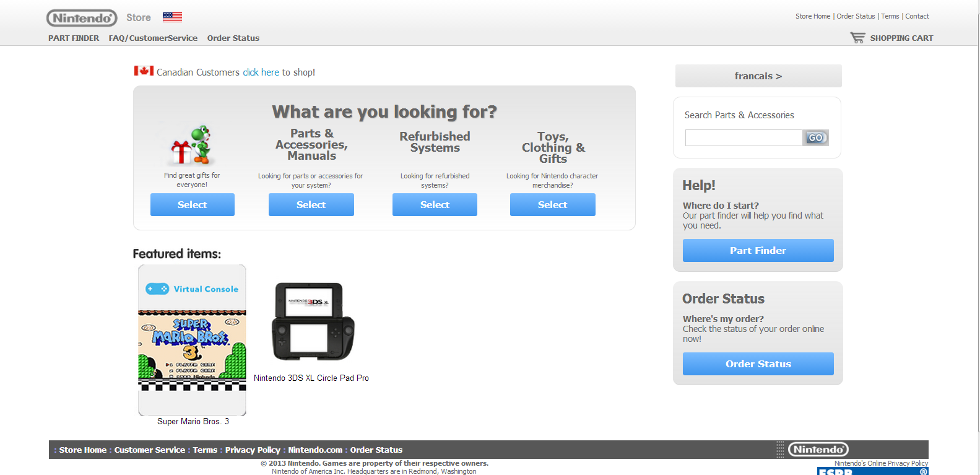Click the Nintendo logo in the footer

[818, 450]
